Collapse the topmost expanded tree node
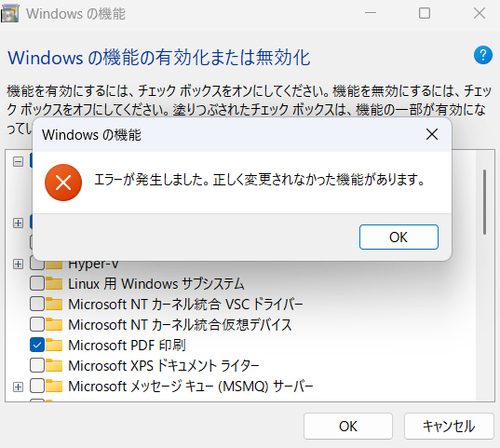The height and width of the screenshot is (448, 500). [19, 162]
